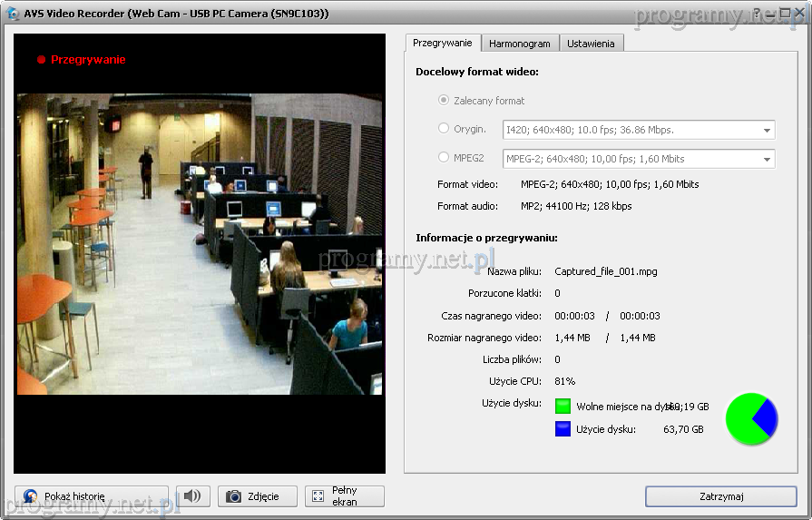This screenshot has width=812, height=520.
Task: Mute audio with the speaker icon button
Action: (x=192, y=496)
